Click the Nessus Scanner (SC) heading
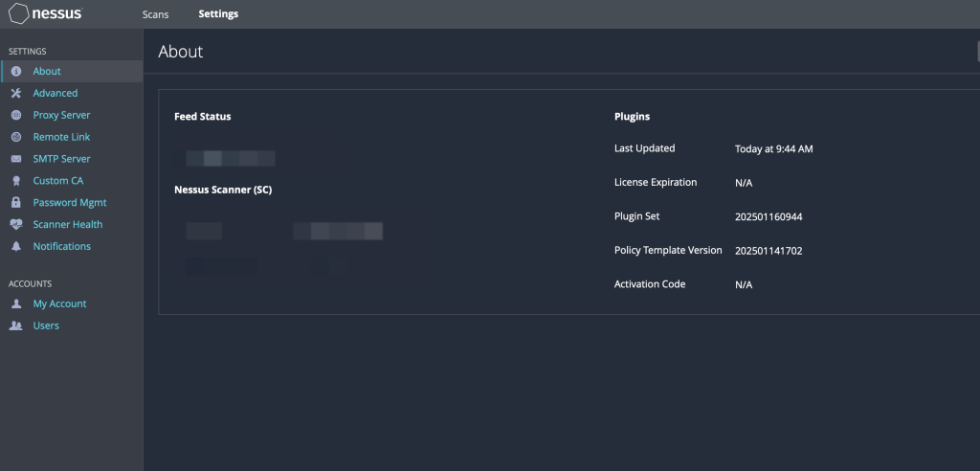This screenshot has width=980, height=471. [223, 190]
